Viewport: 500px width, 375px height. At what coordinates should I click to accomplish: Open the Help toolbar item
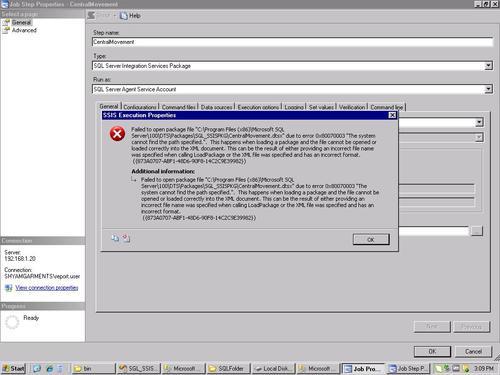tap(131, 16)
